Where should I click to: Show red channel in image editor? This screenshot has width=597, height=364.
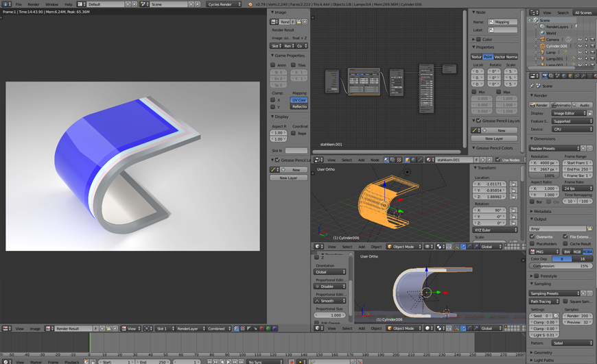[x=261, y=328]
